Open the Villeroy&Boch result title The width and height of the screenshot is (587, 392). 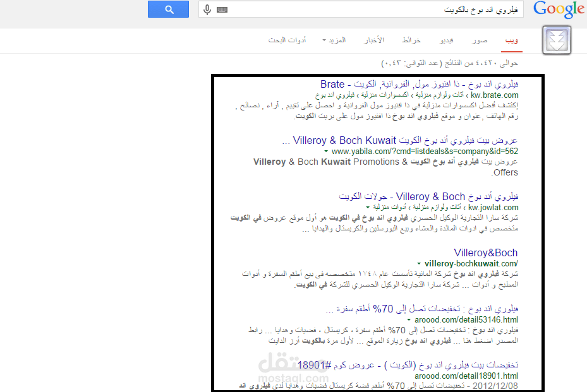click(x=486, y=252)
